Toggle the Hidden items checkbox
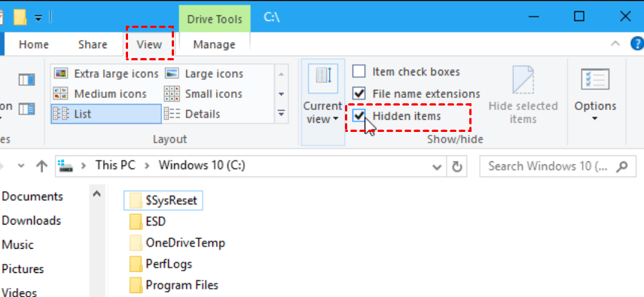This screenshot has height=297, width=644. (359, 116)
